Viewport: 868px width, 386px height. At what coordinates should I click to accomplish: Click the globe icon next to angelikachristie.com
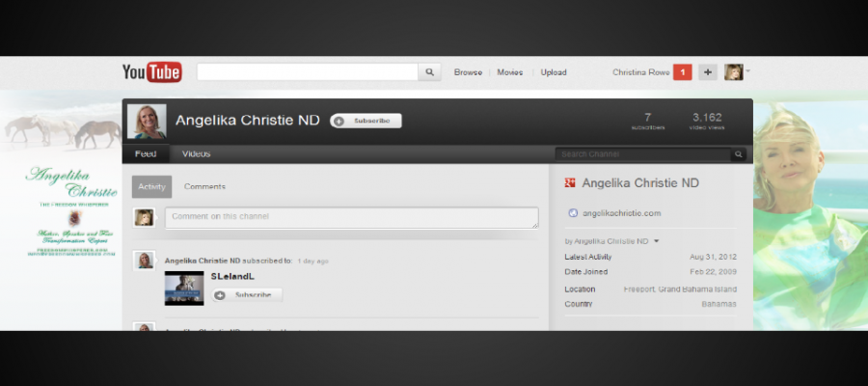pos(573,213)
